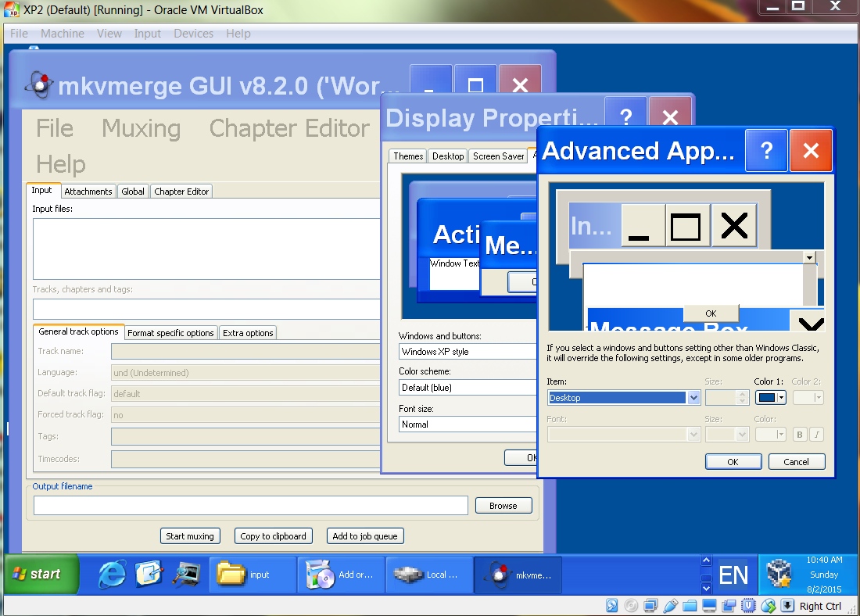Open the Font size Normal dropdown
The height and width of the screenshot is (616, 860).
tap(468, 424)
